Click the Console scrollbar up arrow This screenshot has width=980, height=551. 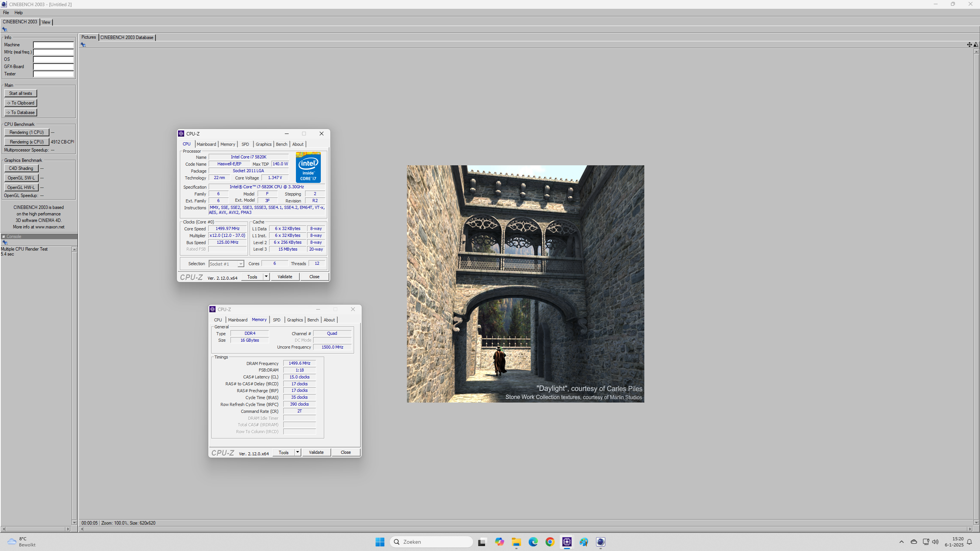click(74, 249)
